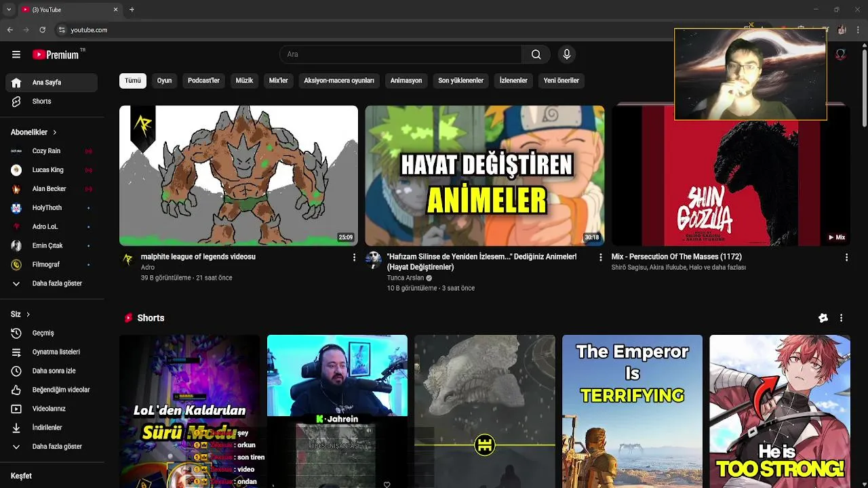Open The Emperor Is Terrifying short
The height and width of the screenshot is (488, 868).
pos(632,411)
